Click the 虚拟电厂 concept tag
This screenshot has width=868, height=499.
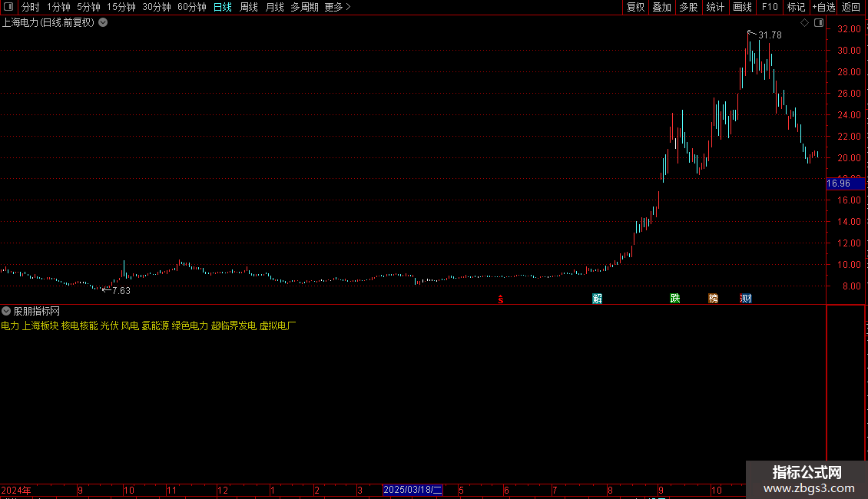(278, 326)
